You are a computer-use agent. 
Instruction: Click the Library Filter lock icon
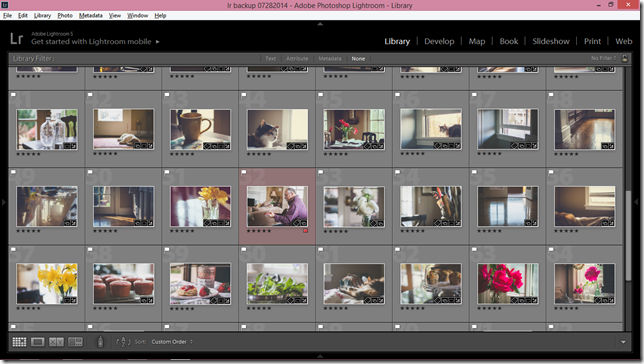click(625, 58)
